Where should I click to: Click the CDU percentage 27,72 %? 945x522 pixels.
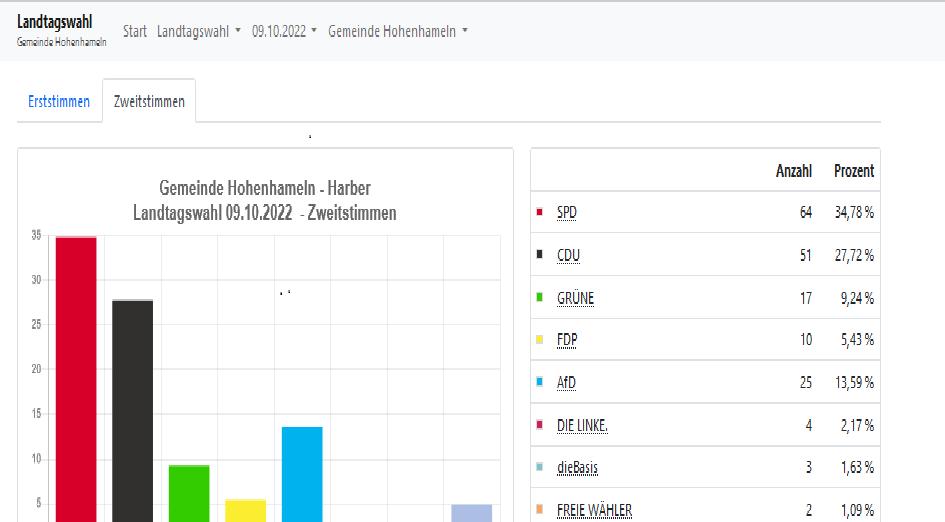pyautogui.click(x=854, y=255)
